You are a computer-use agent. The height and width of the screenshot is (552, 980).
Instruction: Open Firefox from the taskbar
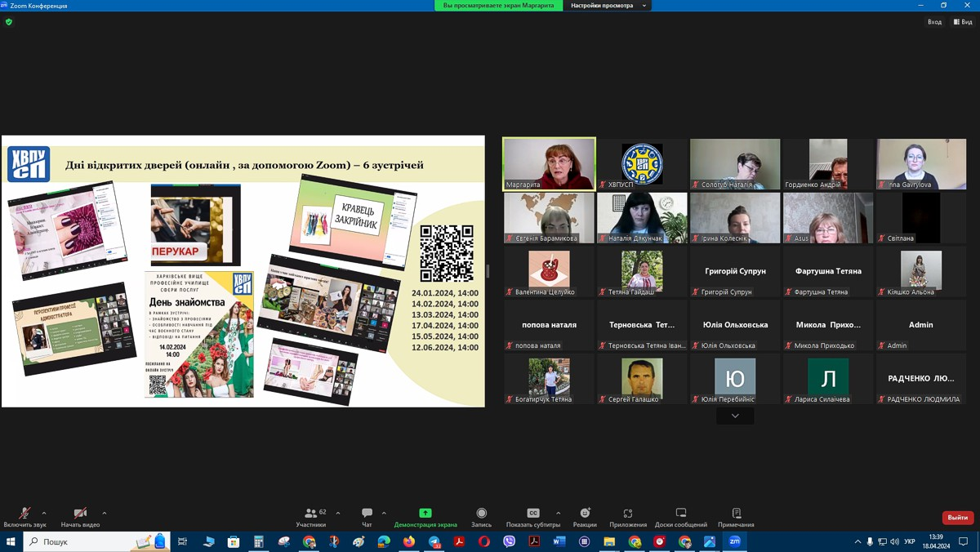tap(409, 541)
